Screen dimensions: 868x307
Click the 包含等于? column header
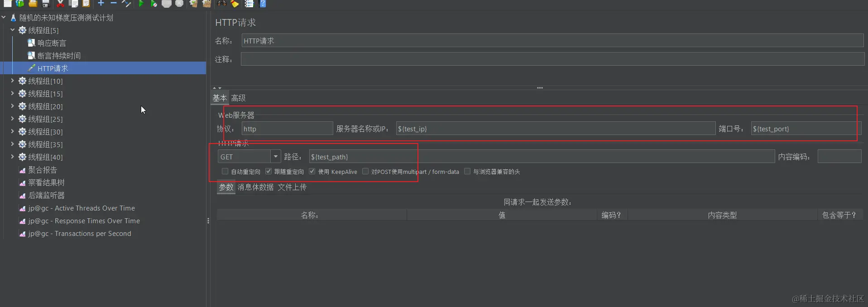[840, 215]
